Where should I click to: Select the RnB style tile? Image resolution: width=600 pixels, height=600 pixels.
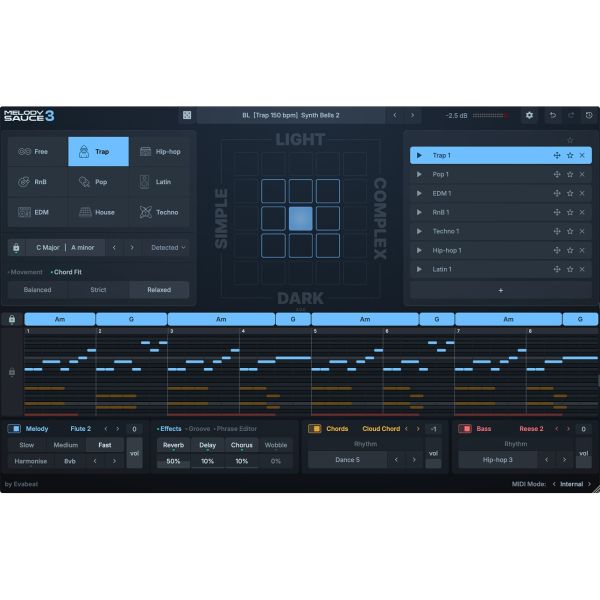[x=38, y=182]
